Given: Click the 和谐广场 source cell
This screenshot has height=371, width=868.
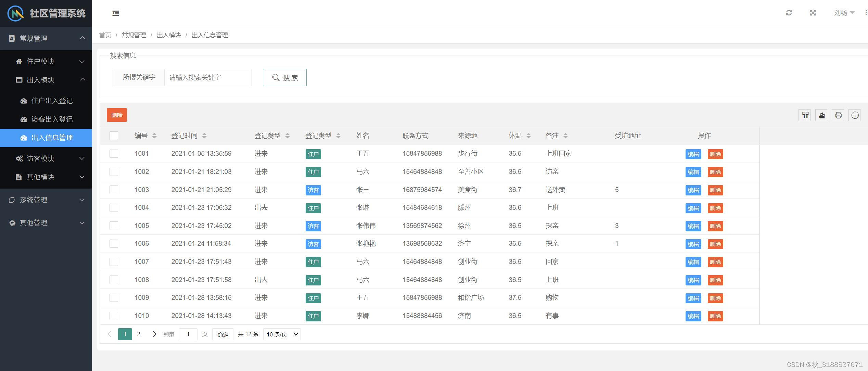Looking at the screenshot, I should click(x=471, y=298).
